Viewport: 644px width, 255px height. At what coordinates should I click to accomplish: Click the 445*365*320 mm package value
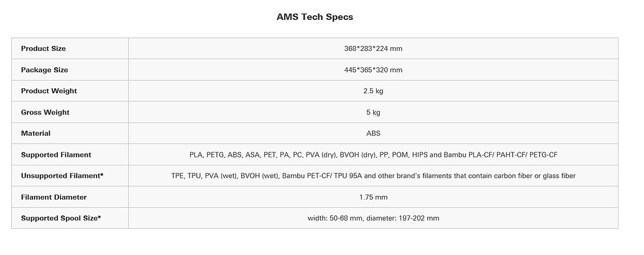click(373, 70)
